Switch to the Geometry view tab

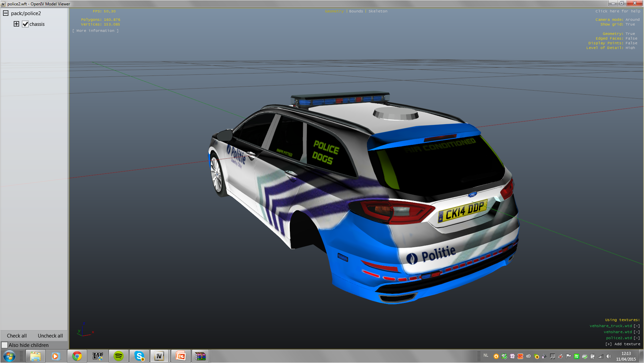[x=334, y=11]
